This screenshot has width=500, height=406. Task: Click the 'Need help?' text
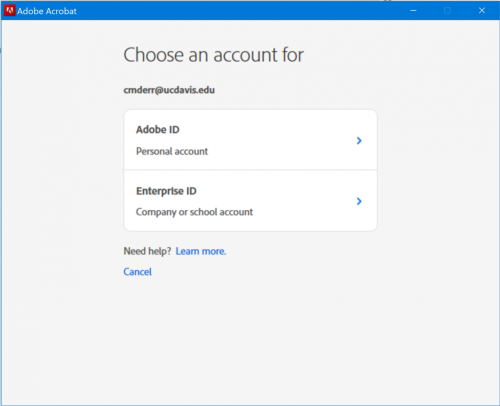pos(147,251)
